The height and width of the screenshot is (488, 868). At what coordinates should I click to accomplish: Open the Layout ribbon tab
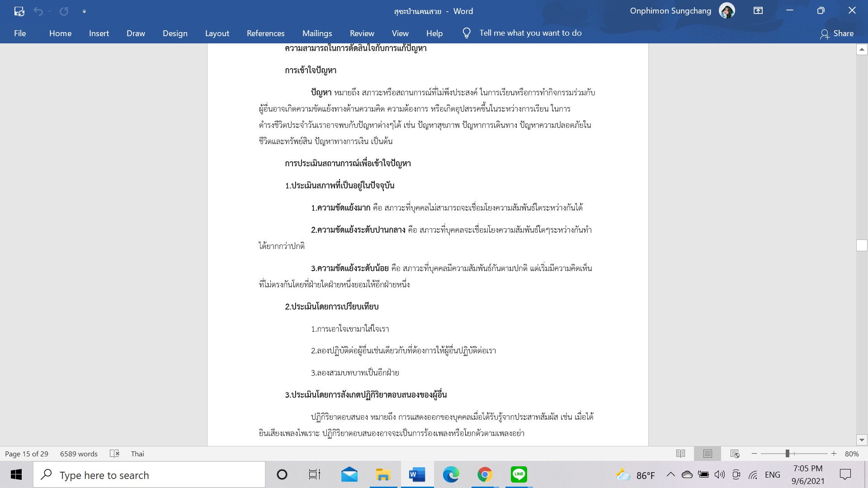(x=217, y=33)
